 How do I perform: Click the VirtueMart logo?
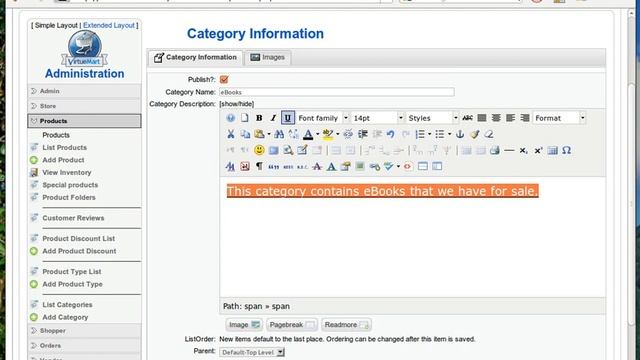(x=84, y=49)
